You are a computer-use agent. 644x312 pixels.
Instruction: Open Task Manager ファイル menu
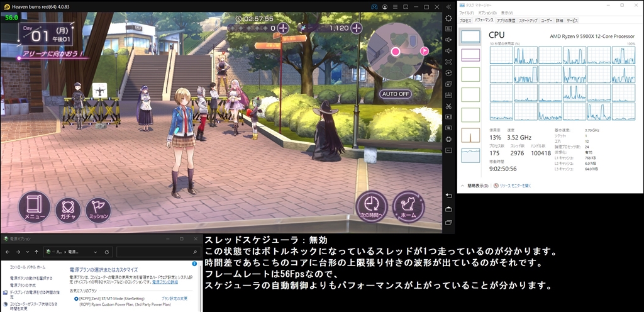click(467, 13)
